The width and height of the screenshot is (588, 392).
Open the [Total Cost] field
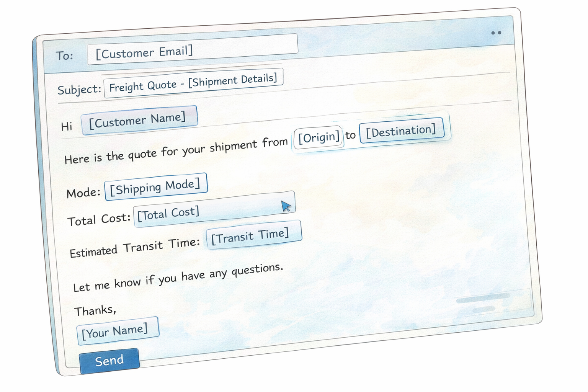click(214, 209)
